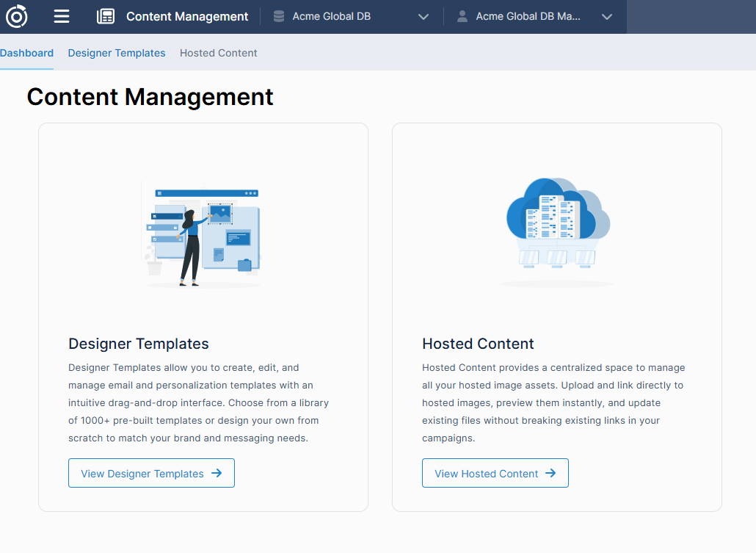
Task: Click arrow icon in View Hosted Content button
Action: point(550,474)
